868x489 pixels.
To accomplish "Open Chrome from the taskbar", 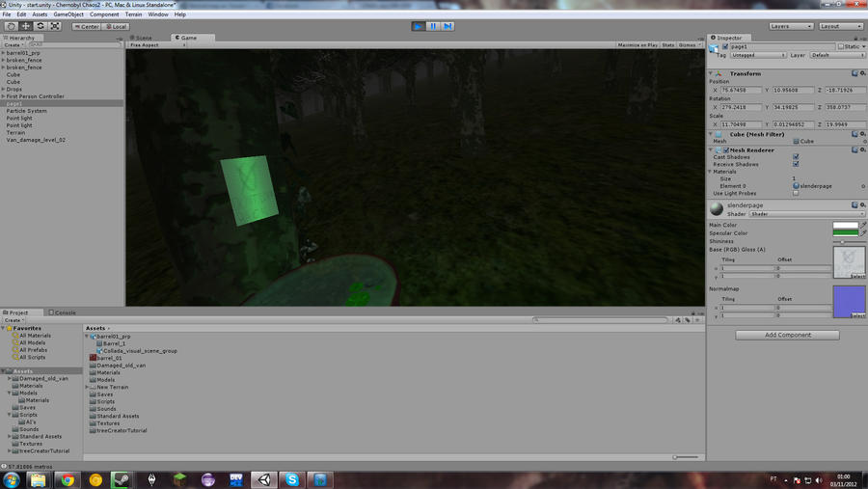I will point(67,479).
